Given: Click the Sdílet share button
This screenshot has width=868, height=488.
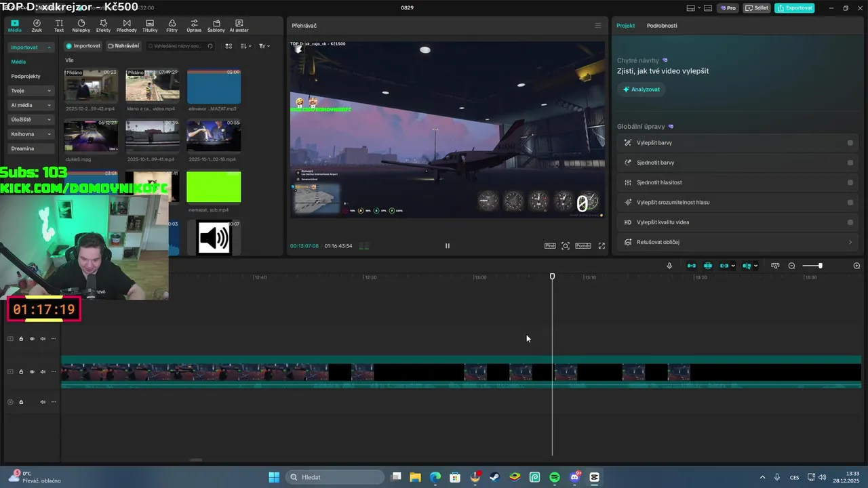Looking at the screenshot, I should (757, 8).
